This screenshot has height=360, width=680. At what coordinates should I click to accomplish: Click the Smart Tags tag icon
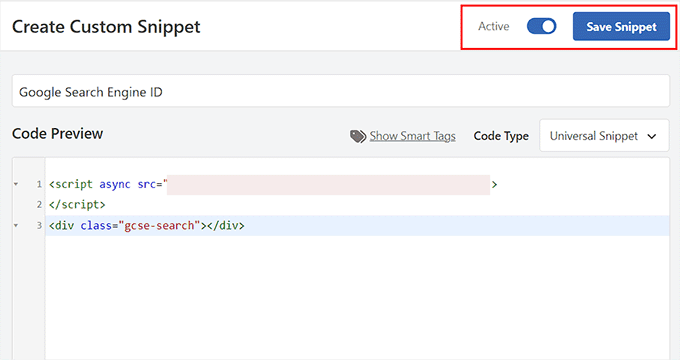[358, 136]
